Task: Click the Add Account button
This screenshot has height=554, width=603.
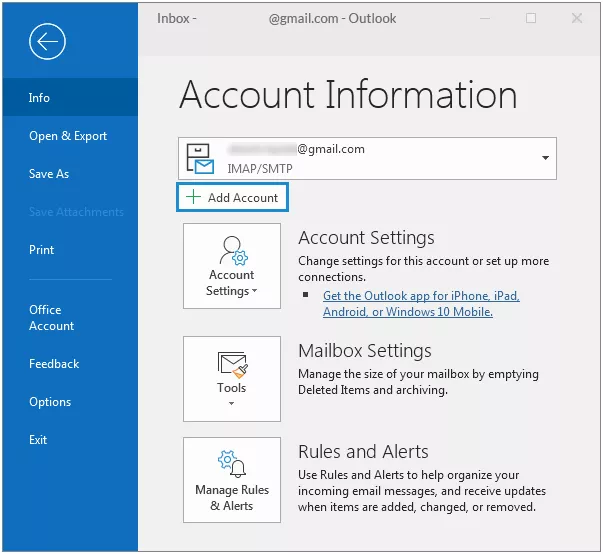Action: coord(233,197)
